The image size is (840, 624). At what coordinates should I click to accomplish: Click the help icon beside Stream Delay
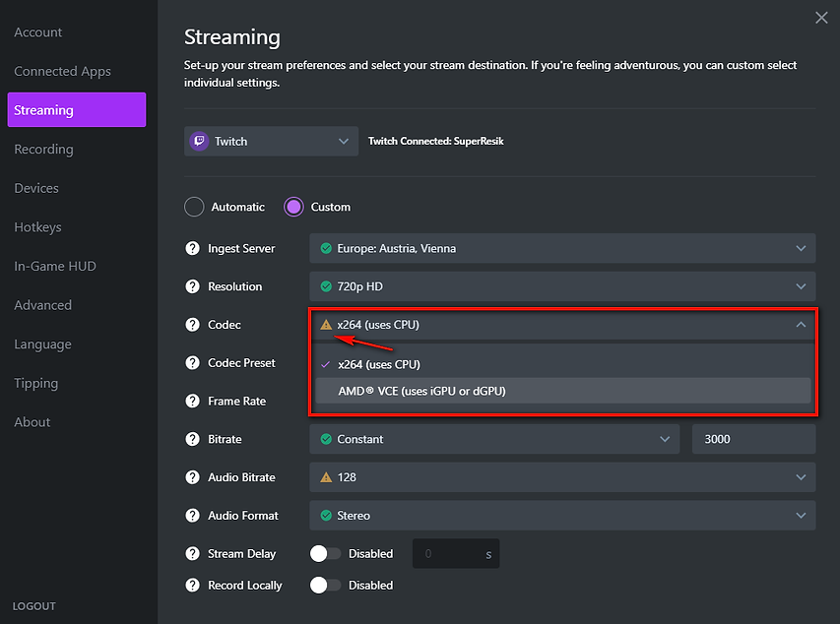pos(192,553)
